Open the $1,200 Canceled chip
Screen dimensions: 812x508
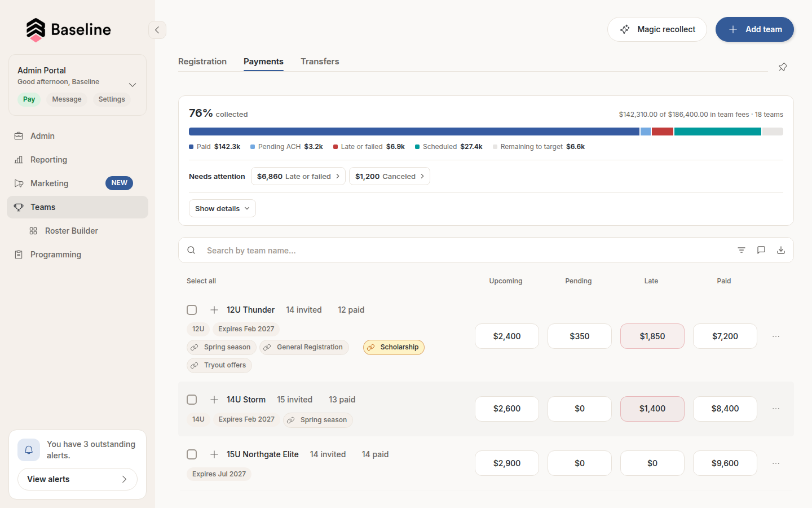pyautogui.click(x=389, y=176)
